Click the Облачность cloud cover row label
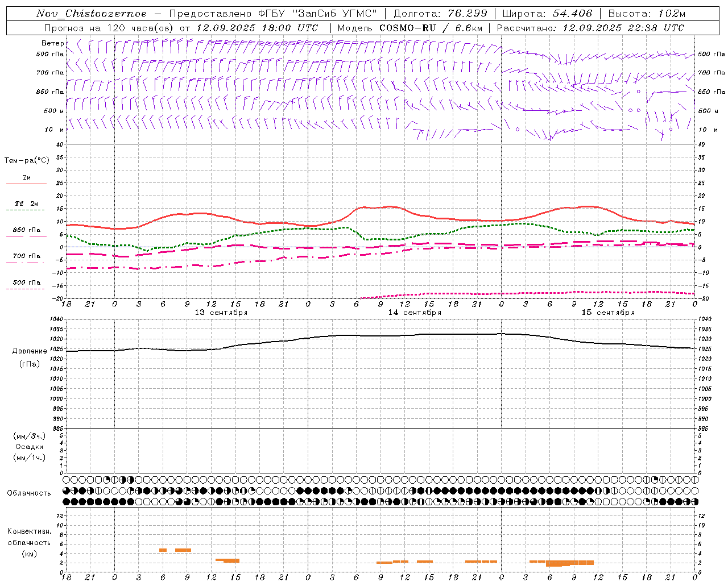Image resolution: width=728 pixels, height=582 pixels. coord(29,493)
